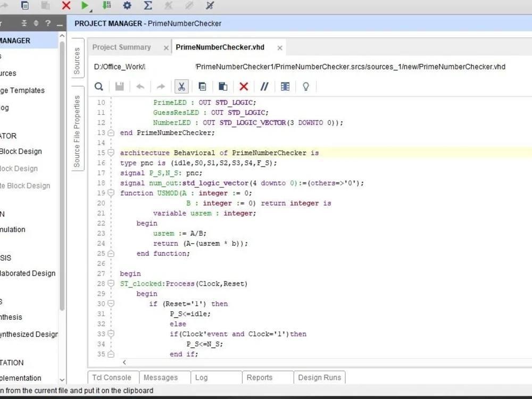This screenshot has height=399, width=532.
Task: Collapse code fold marker at line 13
Action: [x=111, y=133]
